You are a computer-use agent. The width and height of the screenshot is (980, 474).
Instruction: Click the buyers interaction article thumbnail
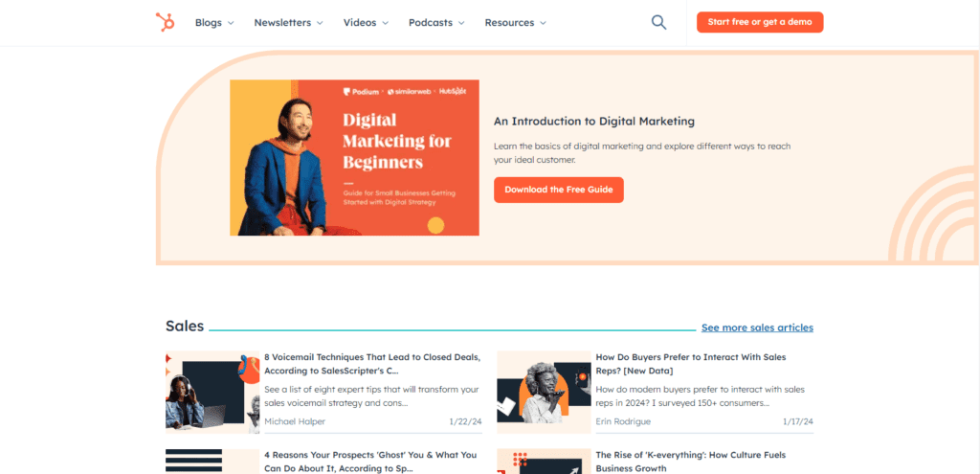pyautogui.click(x=544, y=392)
